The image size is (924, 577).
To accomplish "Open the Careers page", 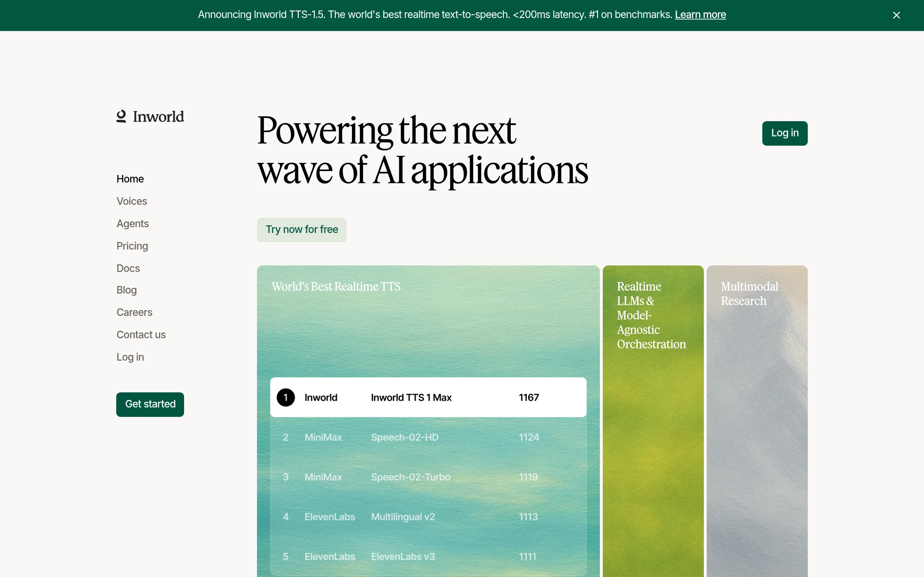I will click(x=134, y=312).
